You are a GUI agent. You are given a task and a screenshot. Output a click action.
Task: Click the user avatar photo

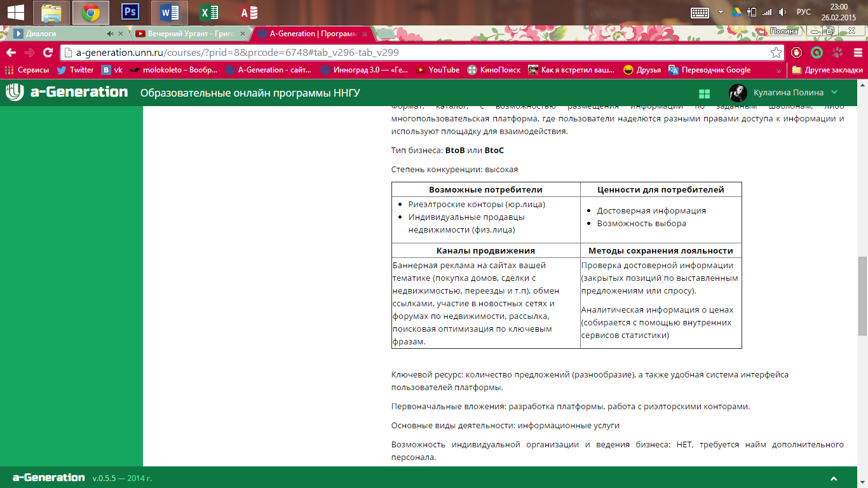coord(738,93)
